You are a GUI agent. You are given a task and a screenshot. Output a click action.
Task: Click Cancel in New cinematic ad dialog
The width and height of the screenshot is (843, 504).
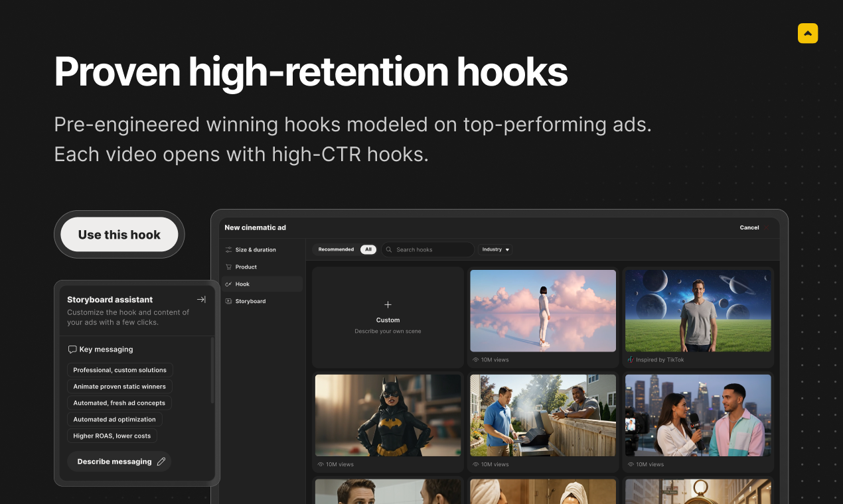749,227
